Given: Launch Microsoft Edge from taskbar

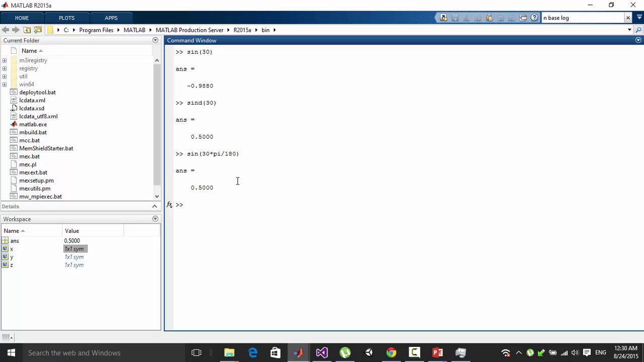Looking at the screenshot, I should 253,352.
